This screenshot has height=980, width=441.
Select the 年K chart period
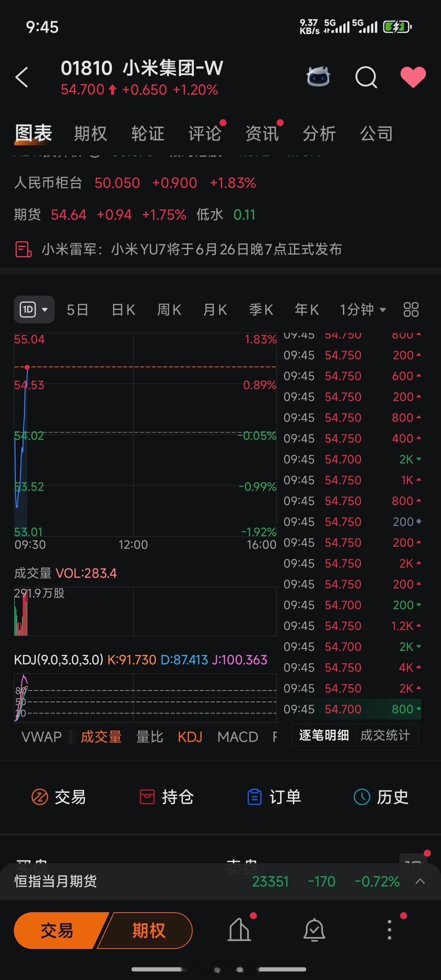click(x=307, y=310)
